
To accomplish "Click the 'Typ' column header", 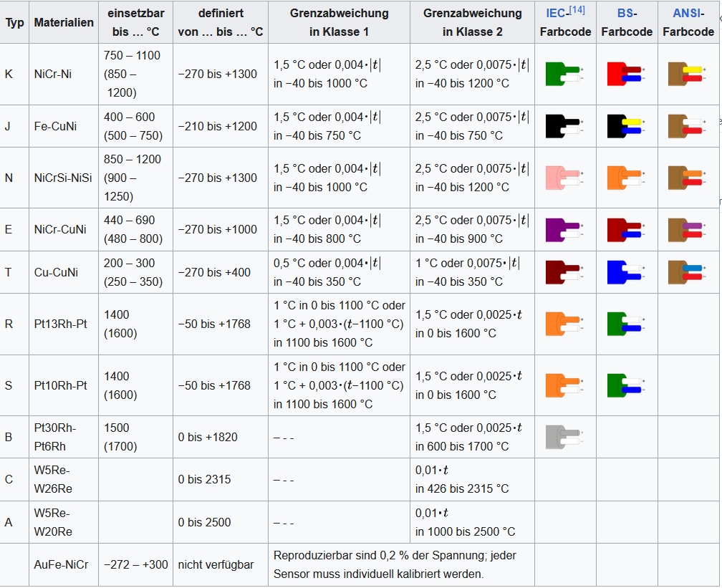I will coord(15,23).
